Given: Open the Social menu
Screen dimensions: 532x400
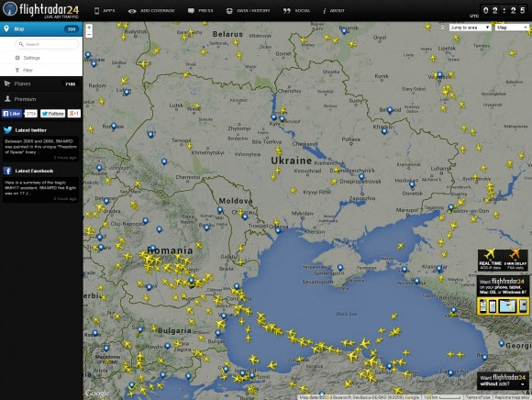Looking at the screenshot, I should [x=296, y=11].
